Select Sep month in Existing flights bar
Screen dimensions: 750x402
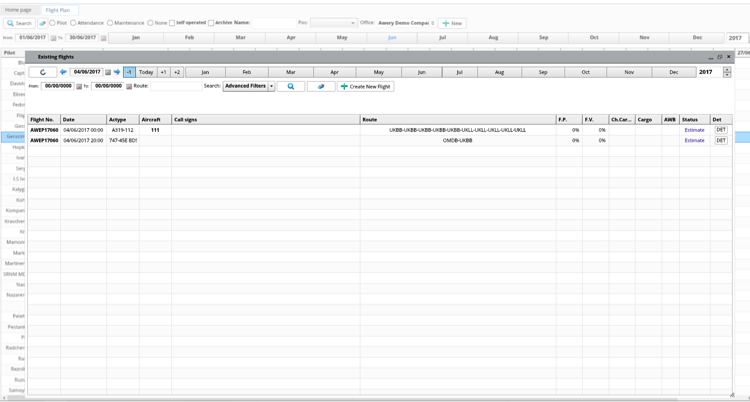[543, 72]
